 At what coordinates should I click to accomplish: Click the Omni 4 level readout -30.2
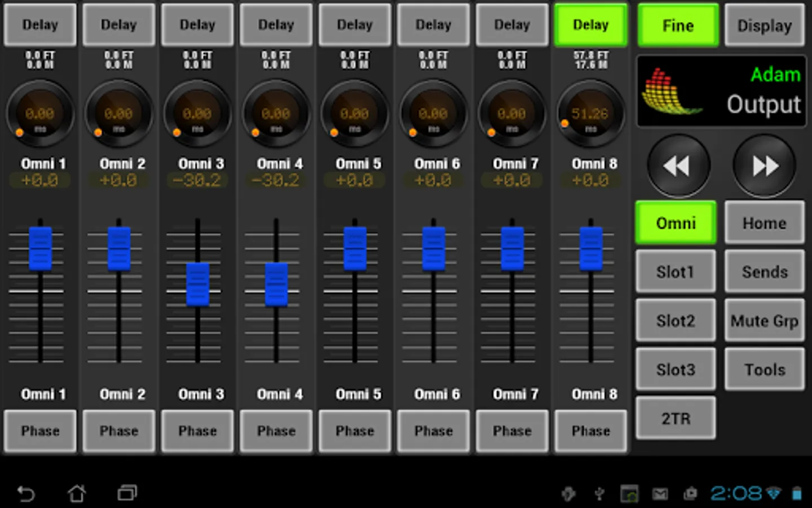276,181
